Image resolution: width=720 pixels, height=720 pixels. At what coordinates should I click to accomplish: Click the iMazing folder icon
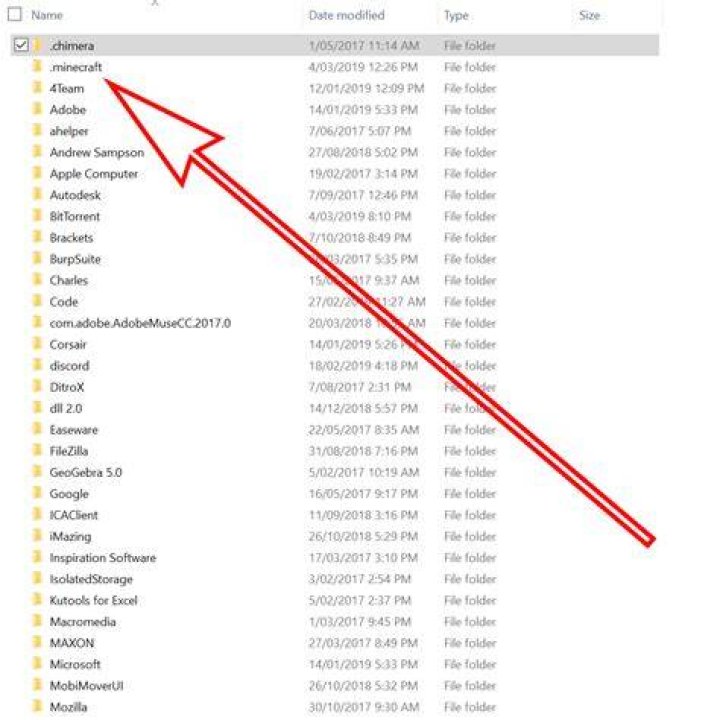tap(38, 536)
